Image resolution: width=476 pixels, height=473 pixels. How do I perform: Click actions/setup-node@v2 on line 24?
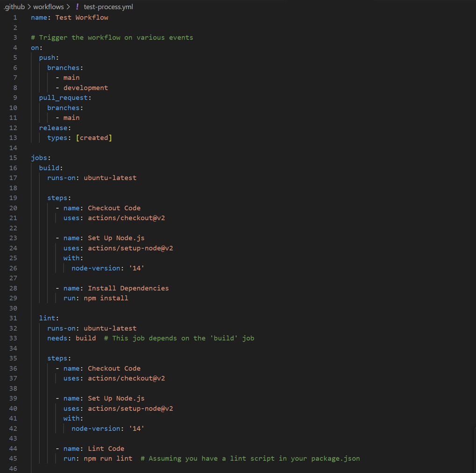pos(130,248)
